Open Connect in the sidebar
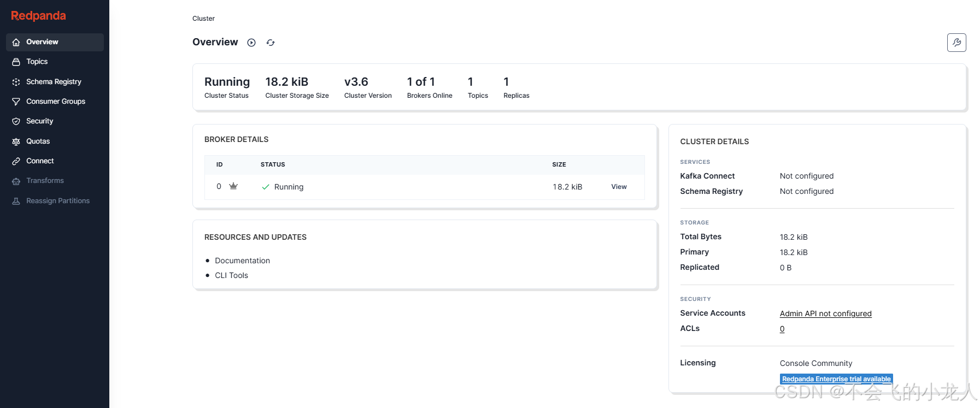 55,161
